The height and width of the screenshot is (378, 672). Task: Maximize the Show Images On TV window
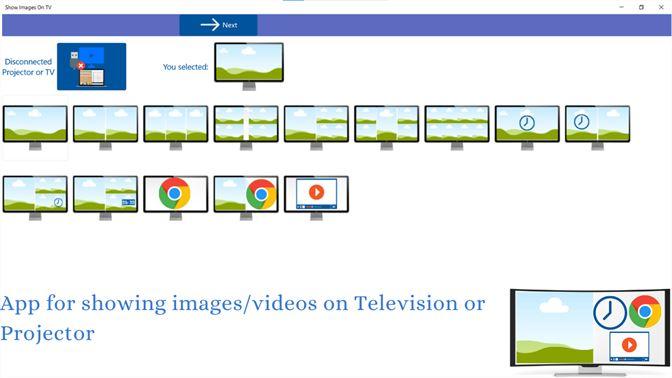(x=641, y=7)
